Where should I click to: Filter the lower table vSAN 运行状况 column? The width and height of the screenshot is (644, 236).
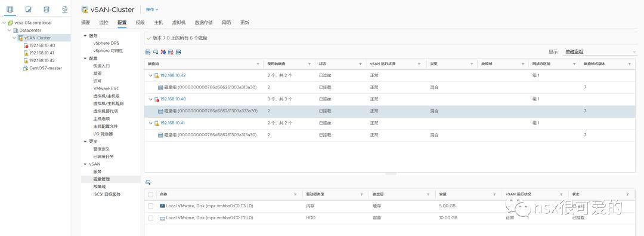pos(562,194)
